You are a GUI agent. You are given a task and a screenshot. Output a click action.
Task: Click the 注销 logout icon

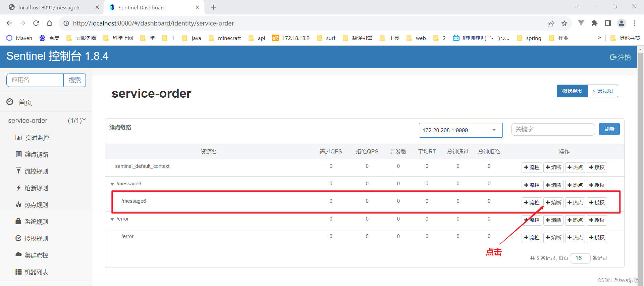point(620,57)
